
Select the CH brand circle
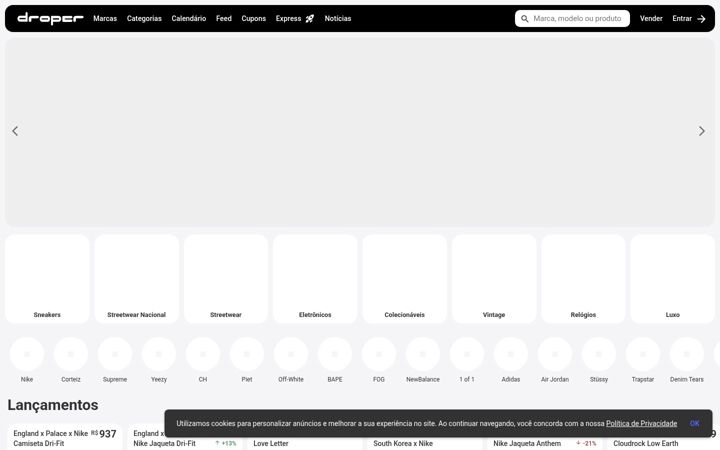pos(202,354)
